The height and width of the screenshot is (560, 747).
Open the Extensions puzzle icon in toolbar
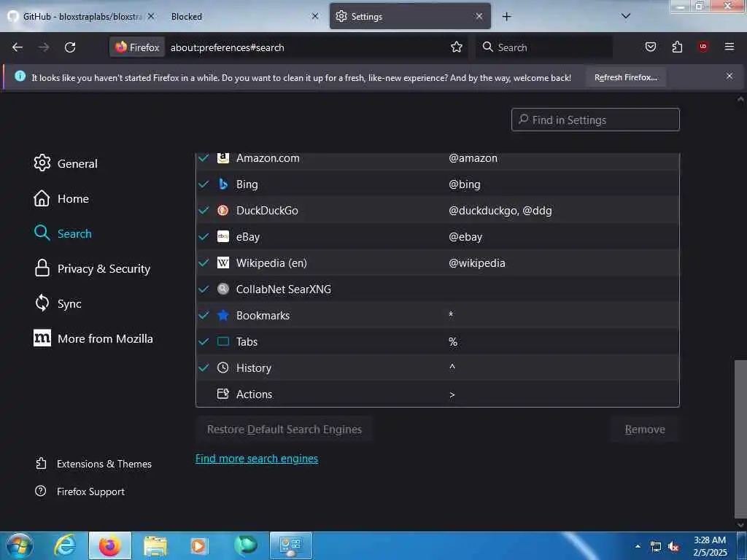click(x=677, y=47)
